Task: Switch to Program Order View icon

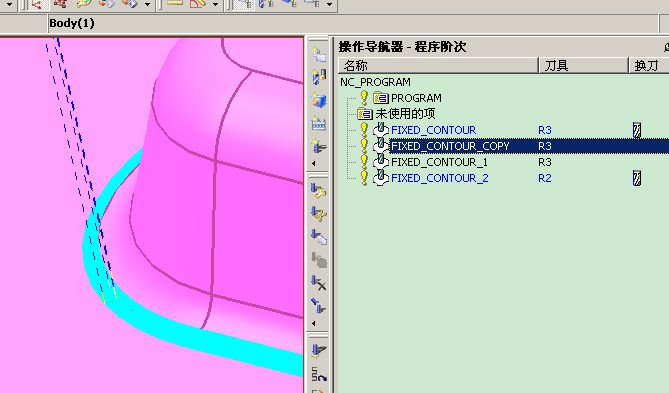Action: pos(243,4)
